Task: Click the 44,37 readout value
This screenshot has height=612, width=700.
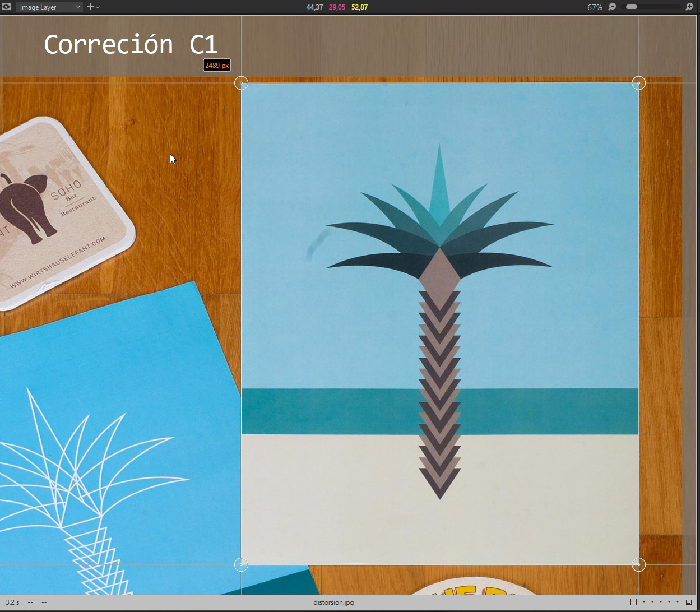Action: click(x=314, y=7)
